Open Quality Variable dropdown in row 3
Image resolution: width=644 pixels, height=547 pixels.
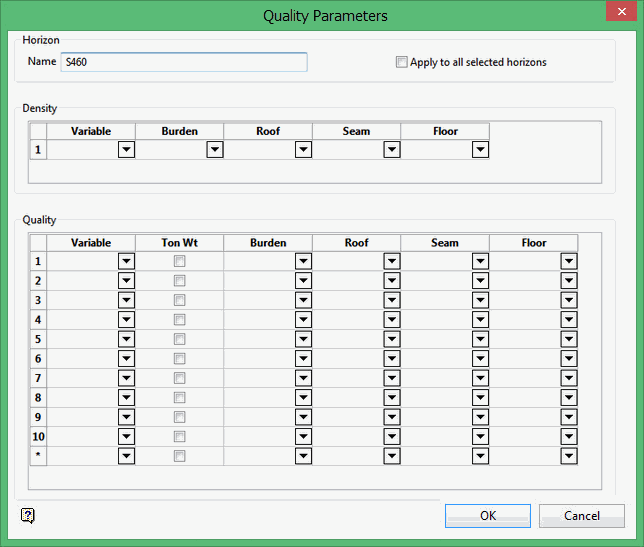126,300
